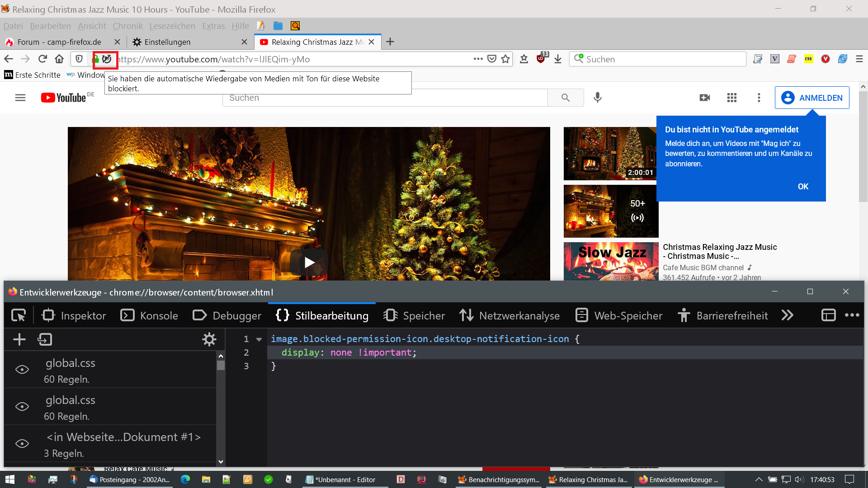Screen dimensions: 868x488
Task: Click the stylesheet list scrollbar down arrow
Action: tap(221, 461)
